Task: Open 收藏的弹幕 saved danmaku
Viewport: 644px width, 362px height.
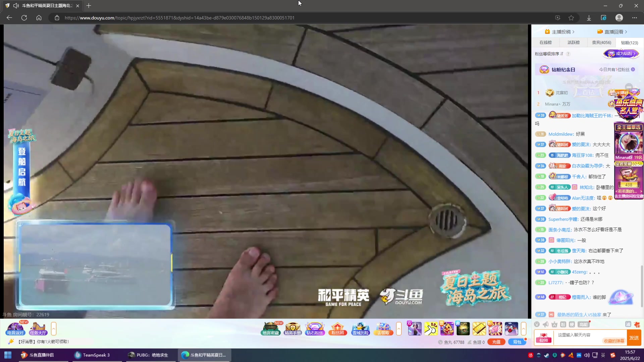Action: [x=614, y=341]
